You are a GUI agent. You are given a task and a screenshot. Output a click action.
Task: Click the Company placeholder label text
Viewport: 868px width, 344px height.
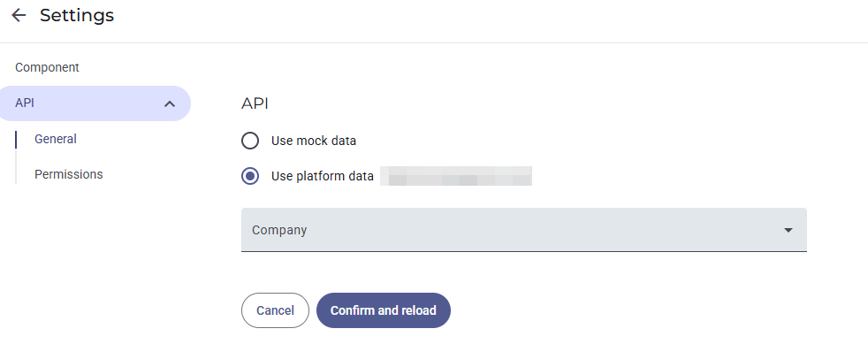coord(279,230)
